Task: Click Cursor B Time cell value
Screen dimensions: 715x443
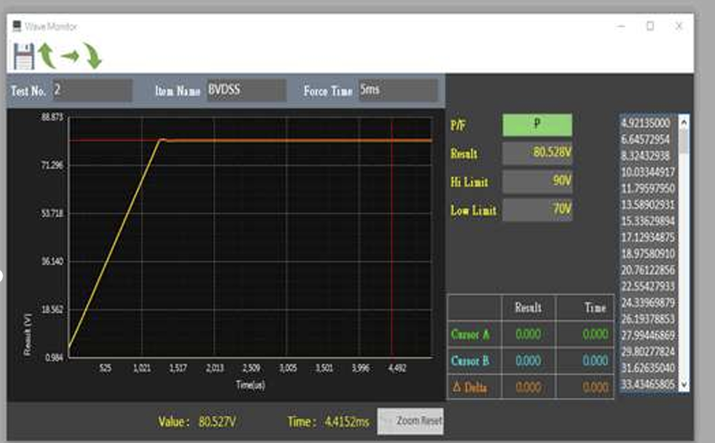Action: (x=595, y=361)
